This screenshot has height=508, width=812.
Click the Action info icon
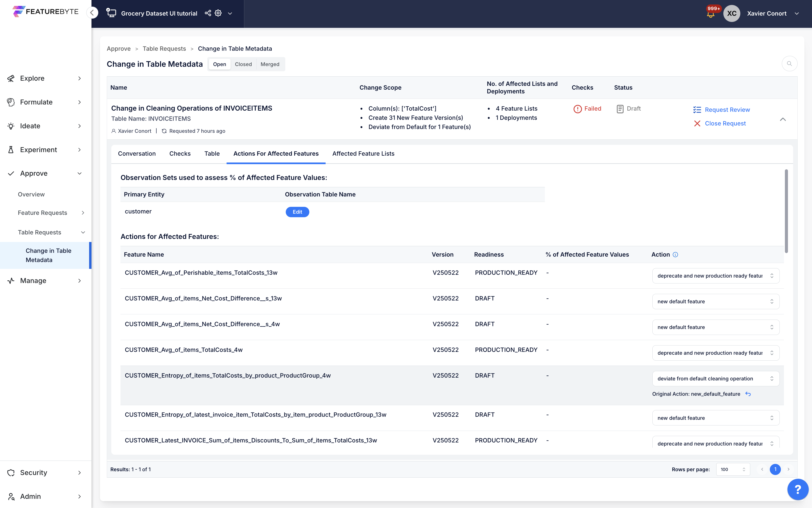pyautogui.click(x=675, y=255)
